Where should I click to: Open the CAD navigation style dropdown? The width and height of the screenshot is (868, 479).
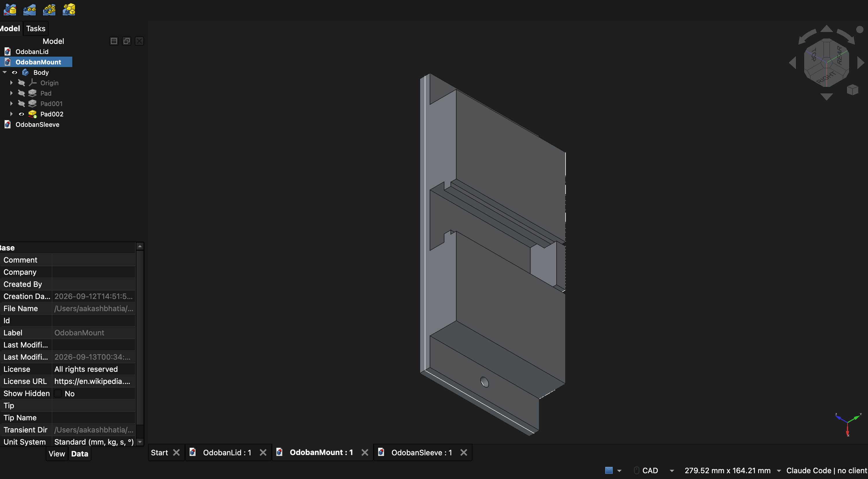[x=672, y=471]
